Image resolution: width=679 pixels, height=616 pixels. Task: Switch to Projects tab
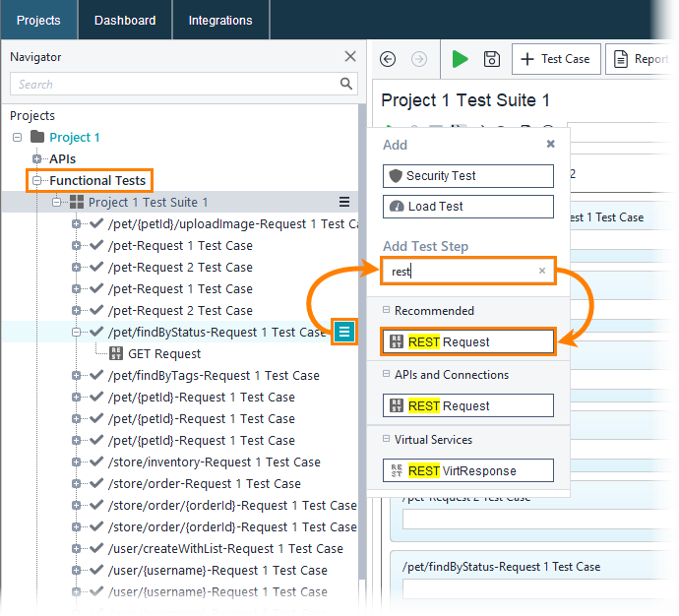pyautogui.click(x=38, y=20)
